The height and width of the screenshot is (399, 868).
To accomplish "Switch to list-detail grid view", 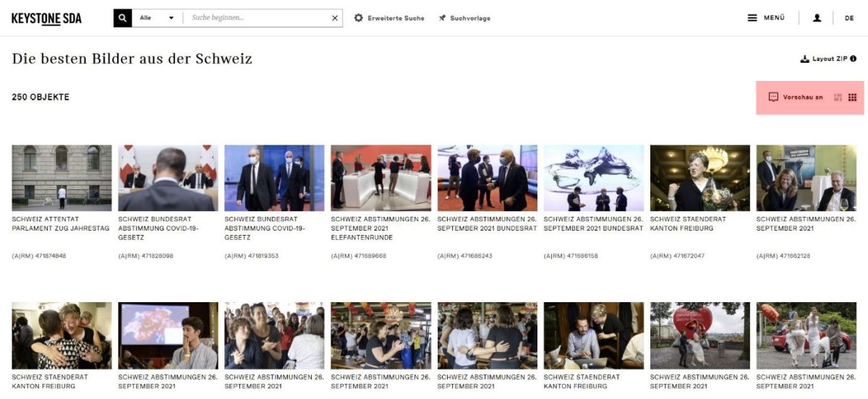I will (838, 98).
